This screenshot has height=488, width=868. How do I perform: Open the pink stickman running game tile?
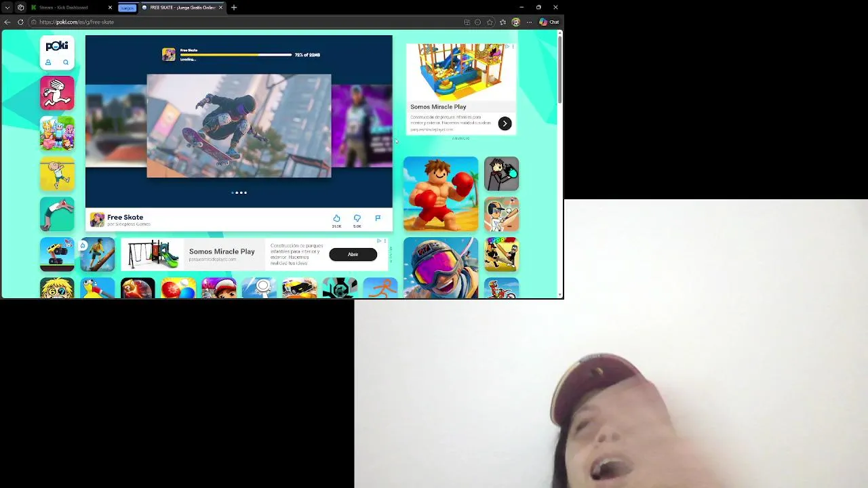click(57, 93)
